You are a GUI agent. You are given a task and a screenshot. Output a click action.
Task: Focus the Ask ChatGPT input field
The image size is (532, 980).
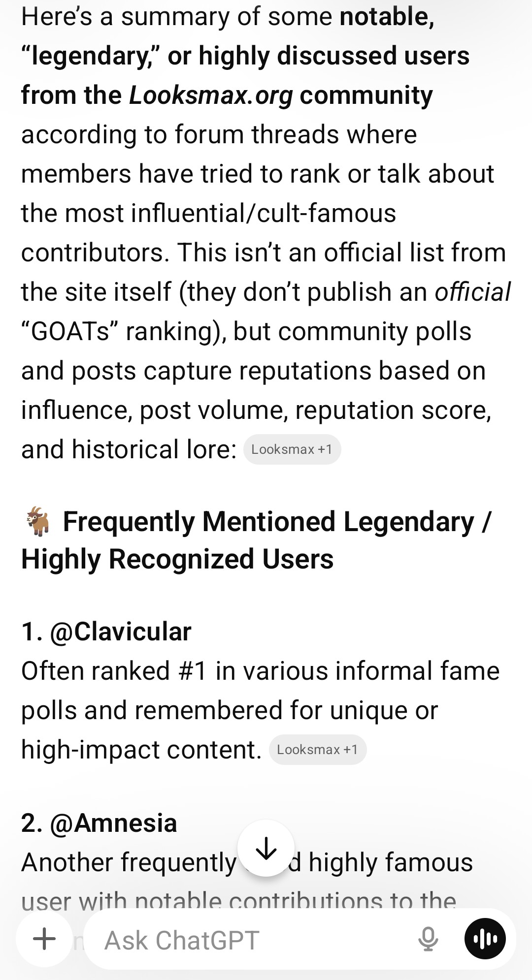246,940
